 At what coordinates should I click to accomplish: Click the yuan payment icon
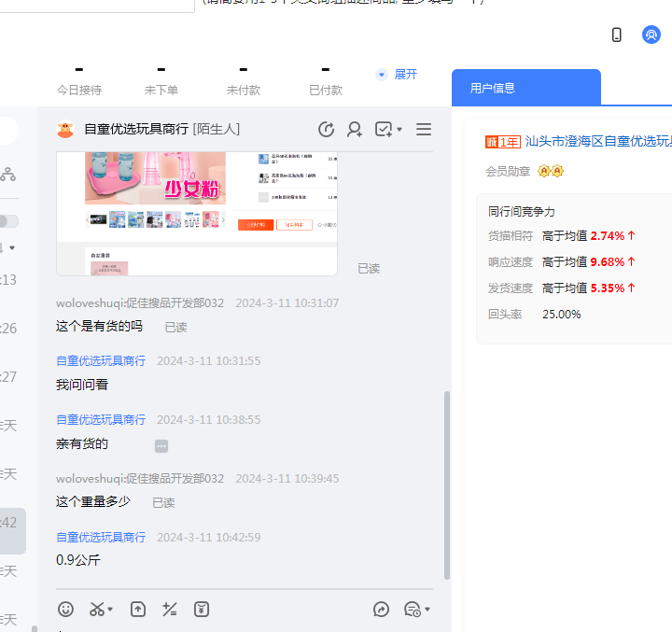202,610
